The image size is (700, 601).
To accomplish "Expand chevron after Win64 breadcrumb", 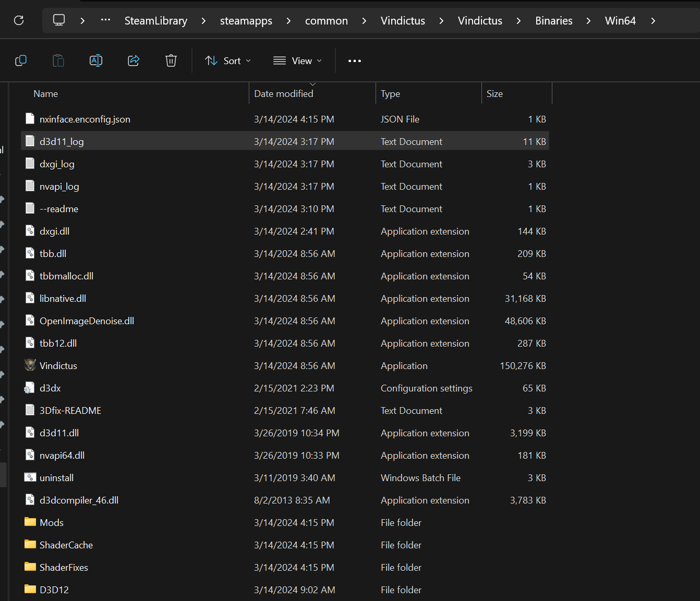I will [x=653, y=21].
